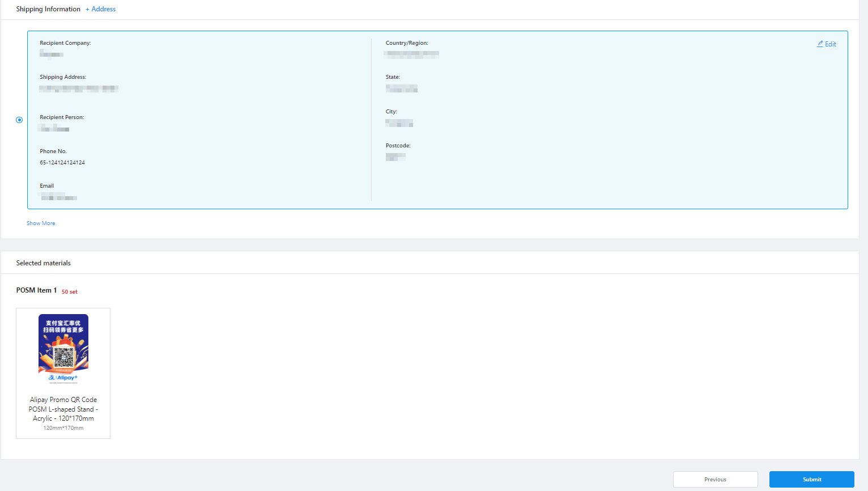868x491 pixels.
Task: Expand addresses with Show More
Action: [x=41, y=223]
